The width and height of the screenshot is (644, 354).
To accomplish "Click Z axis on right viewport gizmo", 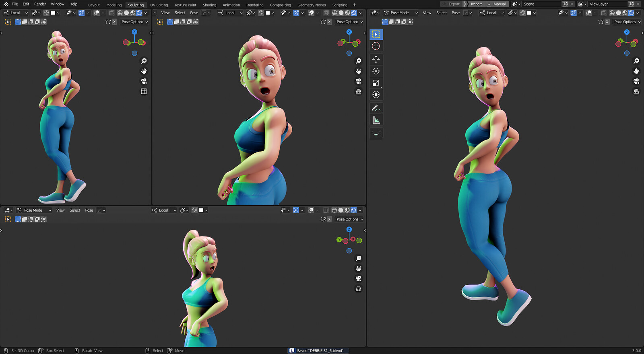I will (627, 32).
